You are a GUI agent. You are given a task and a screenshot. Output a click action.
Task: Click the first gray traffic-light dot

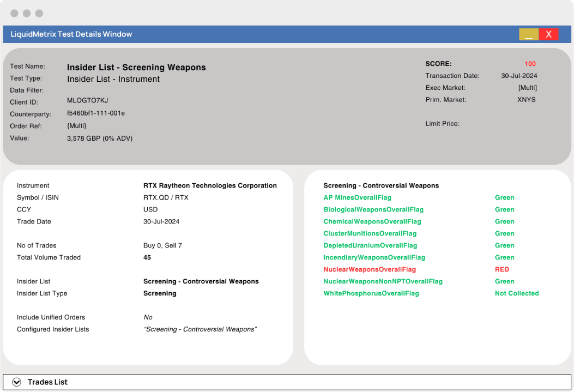click(14, 13)
